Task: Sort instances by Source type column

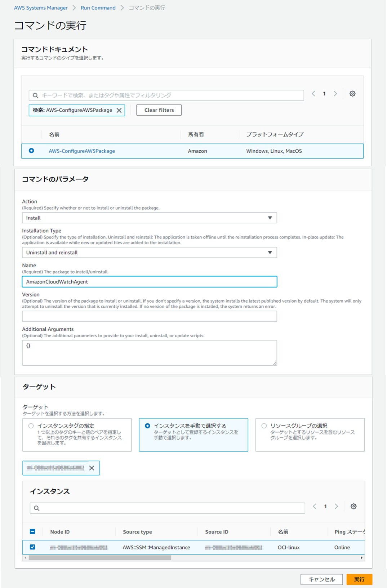Action: [x=137, y=532]
